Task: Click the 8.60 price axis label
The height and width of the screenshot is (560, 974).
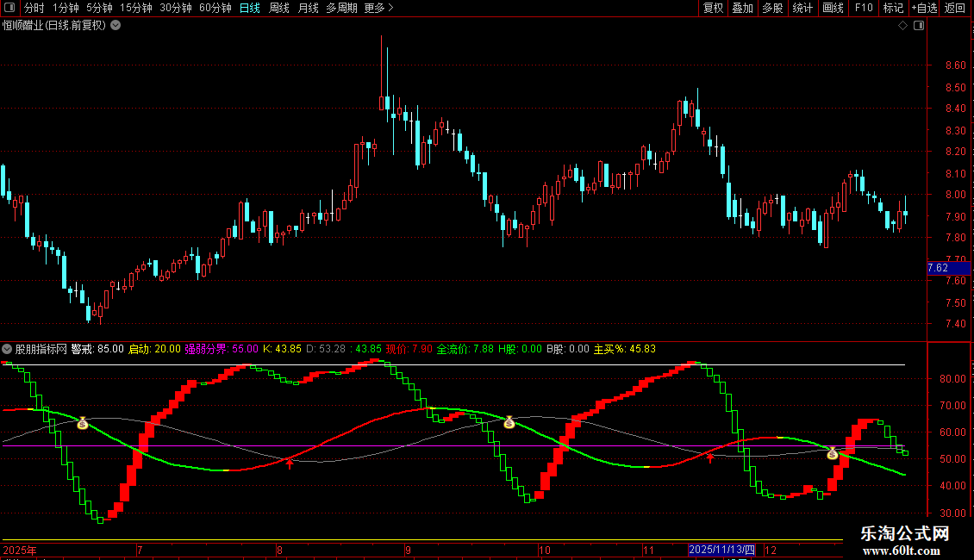Action: coord(955,65)
